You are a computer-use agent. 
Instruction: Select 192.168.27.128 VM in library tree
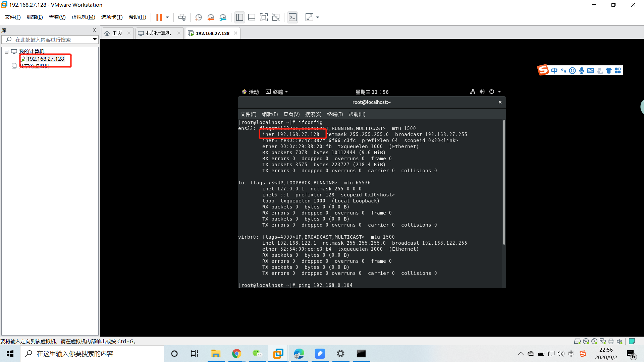[x=45, y=59]
